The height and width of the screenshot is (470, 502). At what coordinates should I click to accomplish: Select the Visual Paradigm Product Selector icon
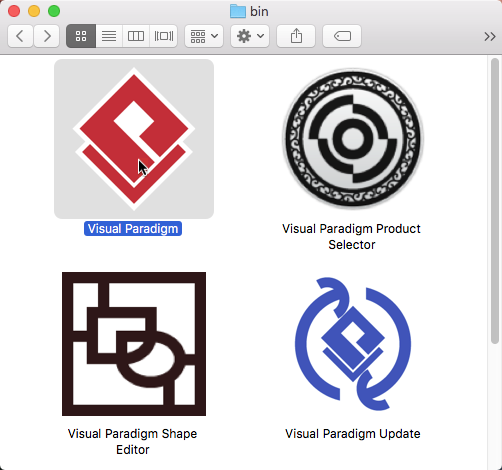point(353,139)
